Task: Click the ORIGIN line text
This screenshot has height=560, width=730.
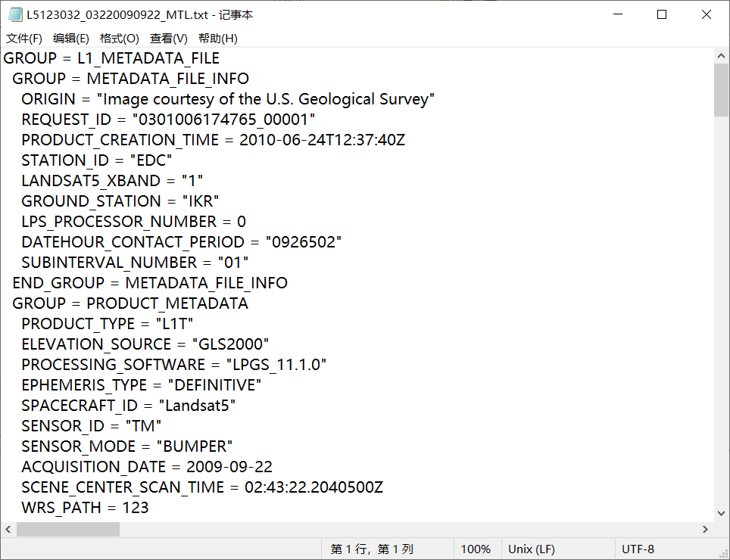Action: [x=228, y=99]
